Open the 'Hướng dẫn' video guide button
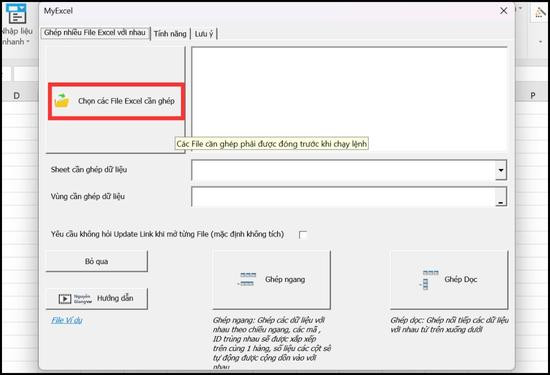 pos(97,299)
